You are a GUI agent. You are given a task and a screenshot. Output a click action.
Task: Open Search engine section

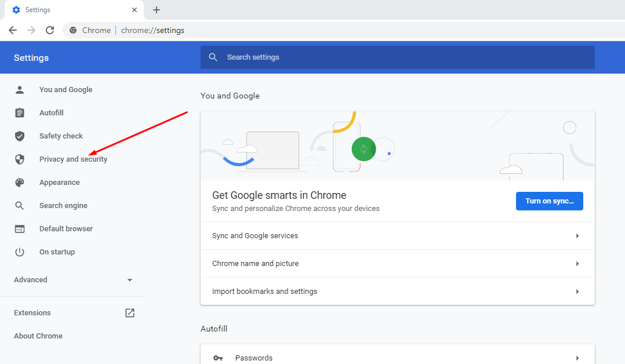63,205
